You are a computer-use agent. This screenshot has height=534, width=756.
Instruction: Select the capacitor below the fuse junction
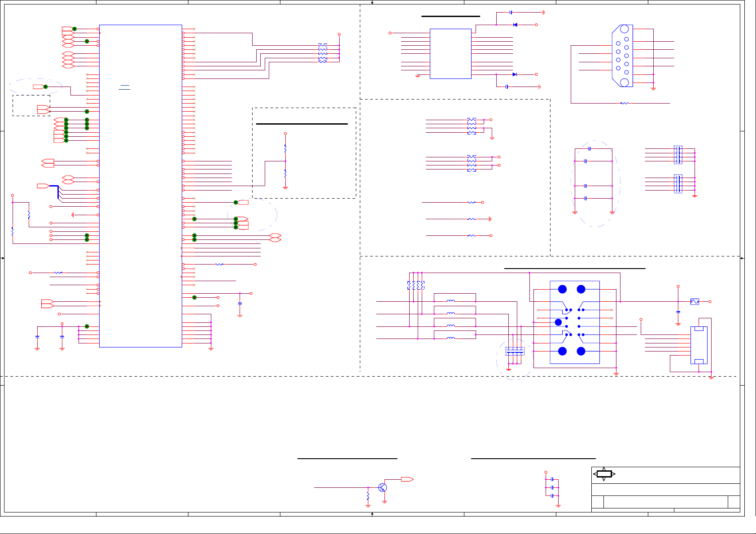[x=678, y=312]
